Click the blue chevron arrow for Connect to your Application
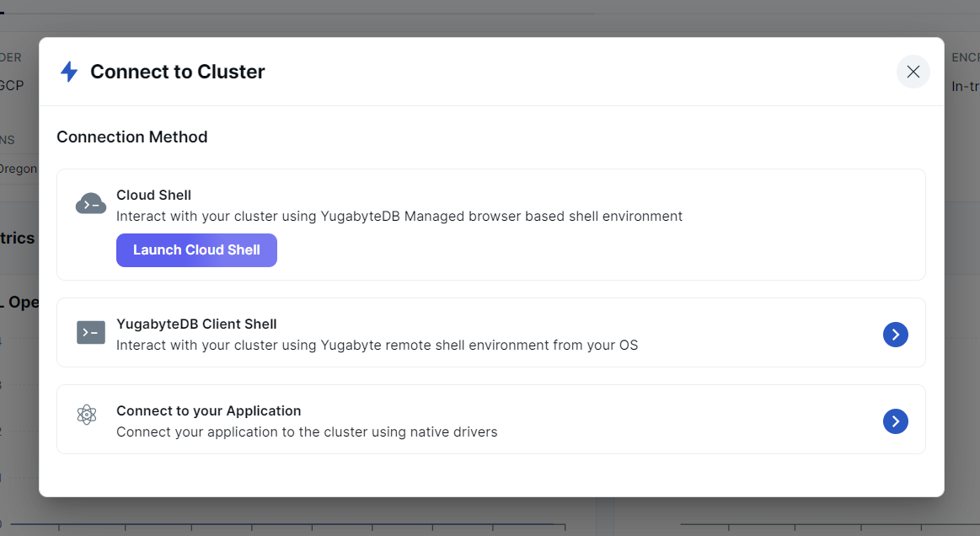The width and height of the screenshot is (980, 536). coord(895,421)
